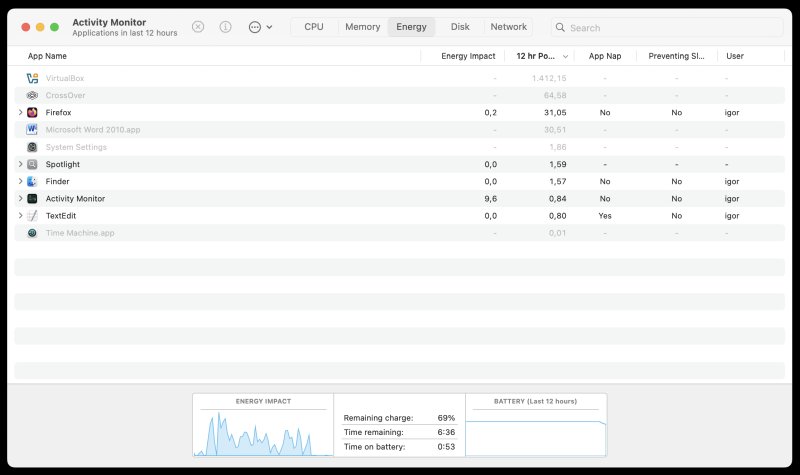Click the Microsoft Word 2010 icon
The width and height of the screenshot is (800, 475).
33,130
